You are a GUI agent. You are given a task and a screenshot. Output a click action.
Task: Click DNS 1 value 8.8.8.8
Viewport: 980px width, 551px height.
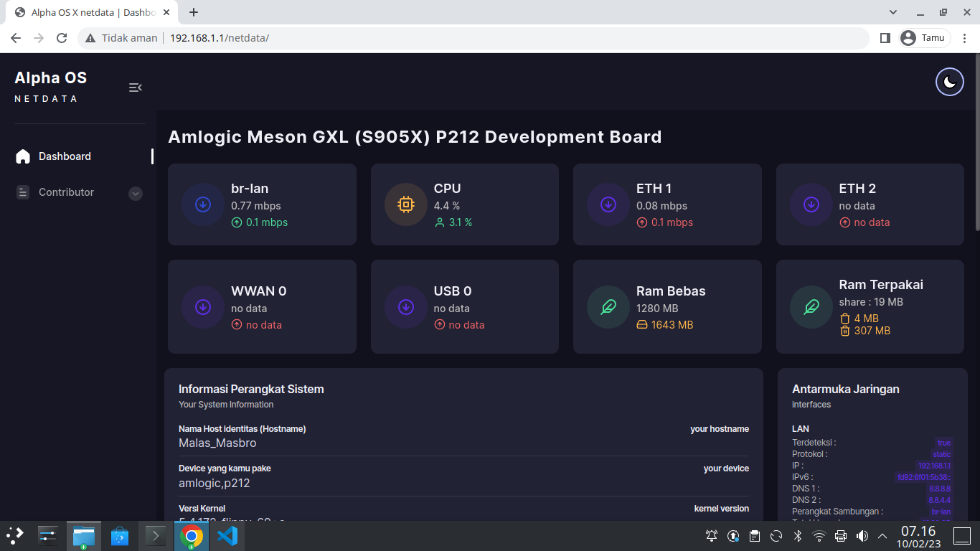[940, 489]
